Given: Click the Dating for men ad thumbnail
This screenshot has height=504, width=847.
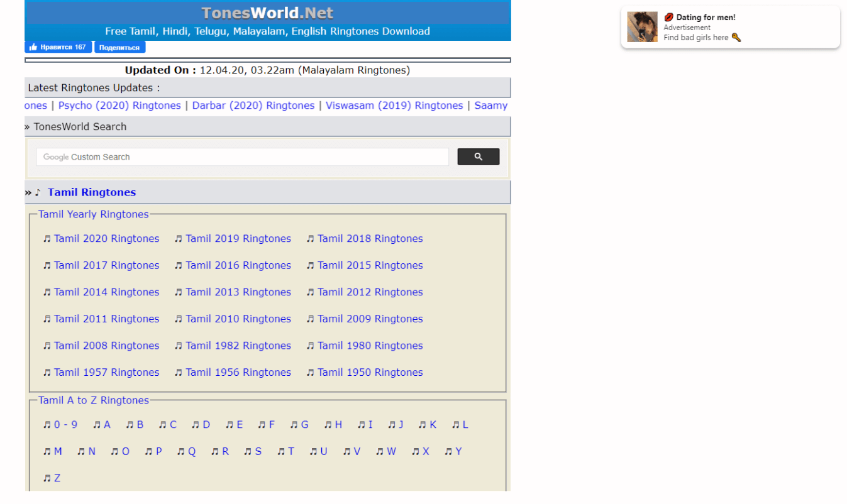Looking at the screenshot, I should [x=642, y=27].
